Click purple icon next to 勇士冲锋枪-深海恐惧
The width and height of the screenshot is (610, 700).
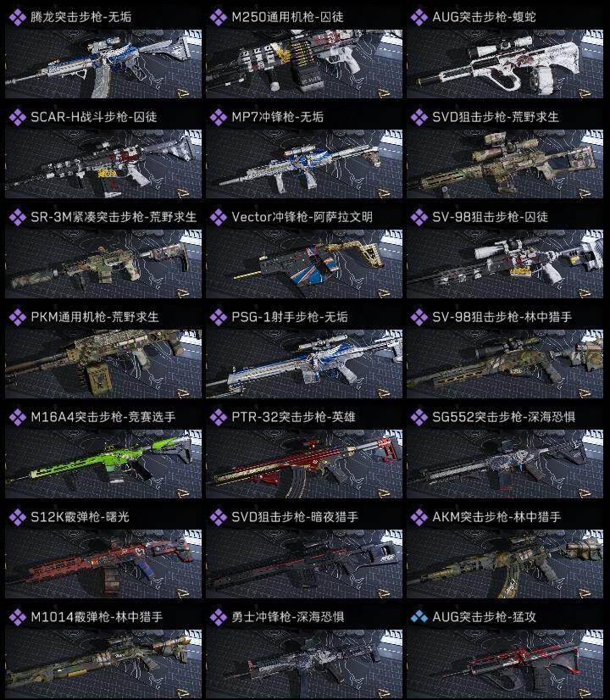219,618
